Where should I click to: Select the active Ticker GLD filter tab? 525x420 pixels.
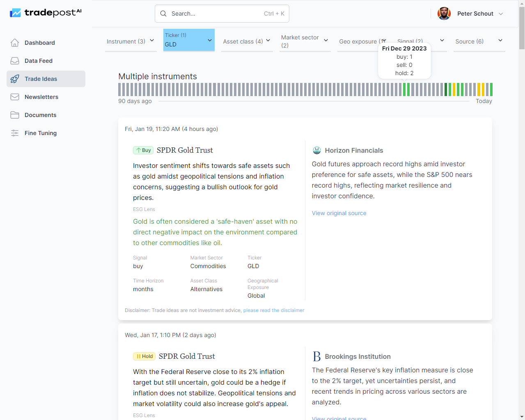coord(188,40)
